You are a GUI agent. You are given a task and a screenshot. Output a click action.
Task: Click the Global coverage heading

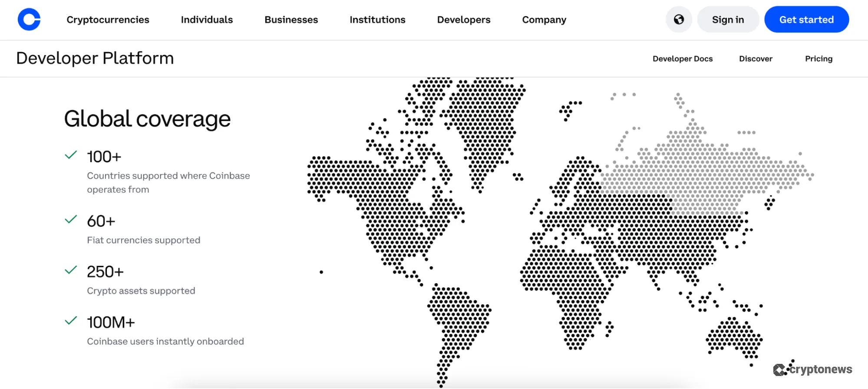click(x=147, y=119)
